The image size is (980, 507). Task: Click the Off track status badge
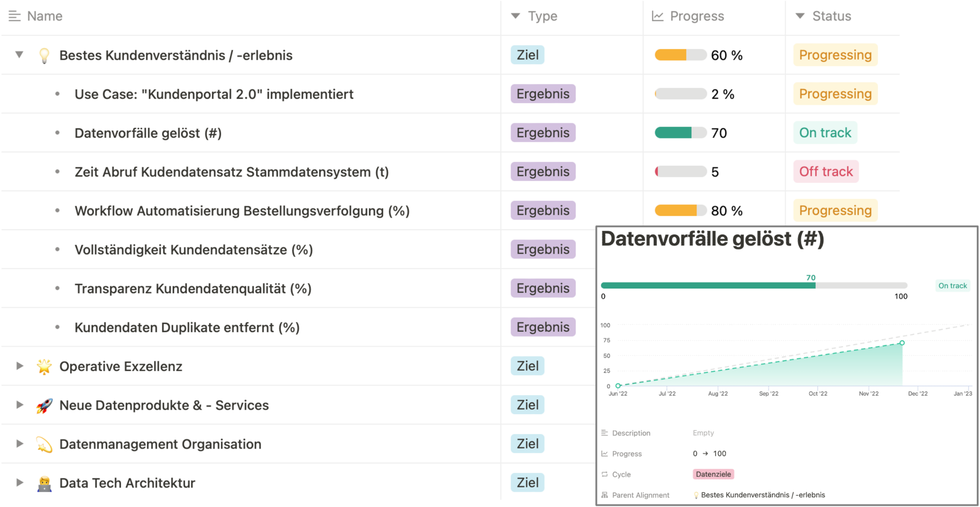826,172
